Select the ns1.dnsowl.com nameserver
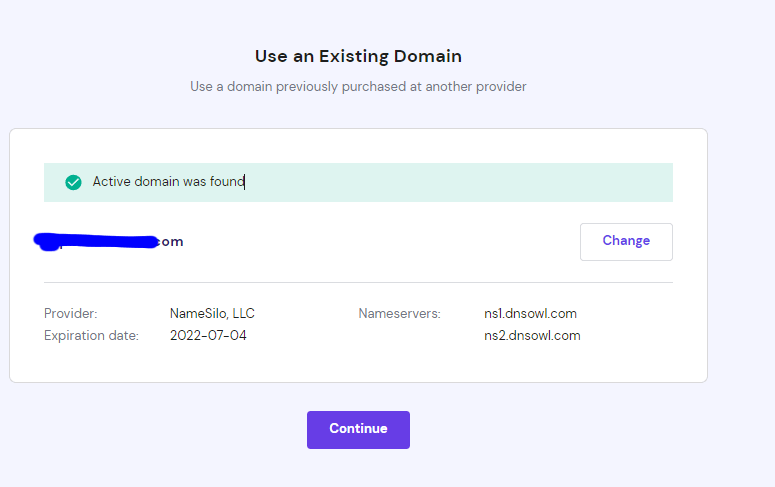Image resolution: width=775 pixels, height=487 pixels. 530,313
